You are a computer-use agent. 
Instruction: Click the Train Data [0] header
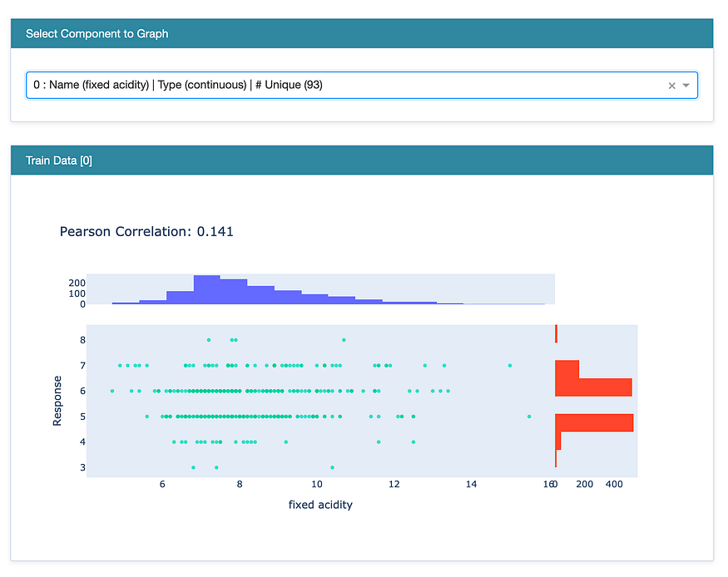pyautogui.click(x=362, y=160)
